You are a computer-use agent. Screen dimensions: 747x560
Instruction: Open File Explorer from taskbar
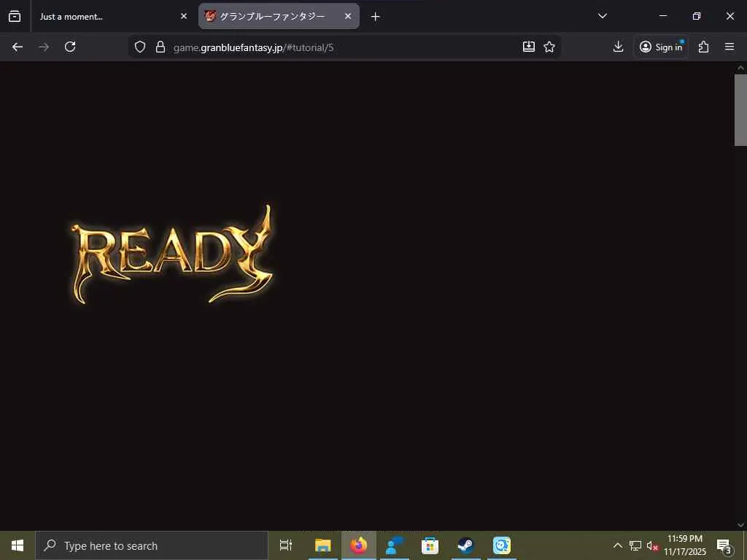pos(323,545)
